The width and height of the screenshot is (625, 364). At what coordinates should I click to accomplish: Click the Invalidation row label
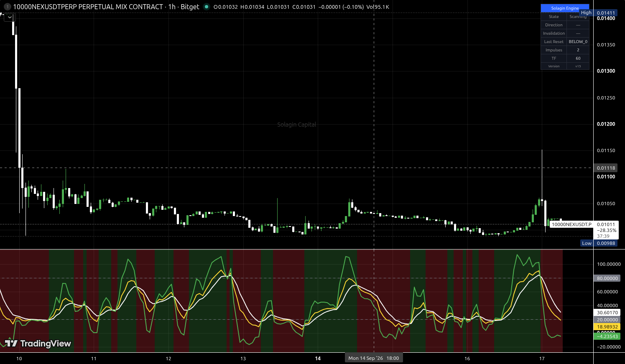(554, 33)
